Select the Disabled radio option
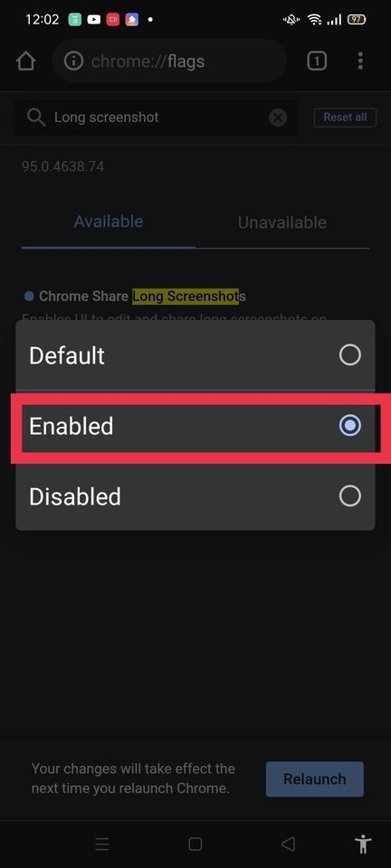 tap(195, 496)
